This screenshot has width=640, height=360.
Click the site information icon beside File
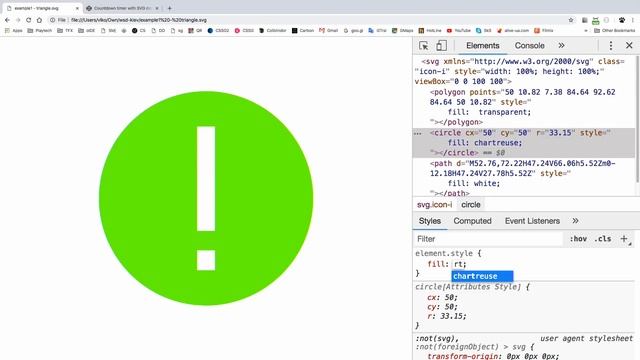[52, 20]
